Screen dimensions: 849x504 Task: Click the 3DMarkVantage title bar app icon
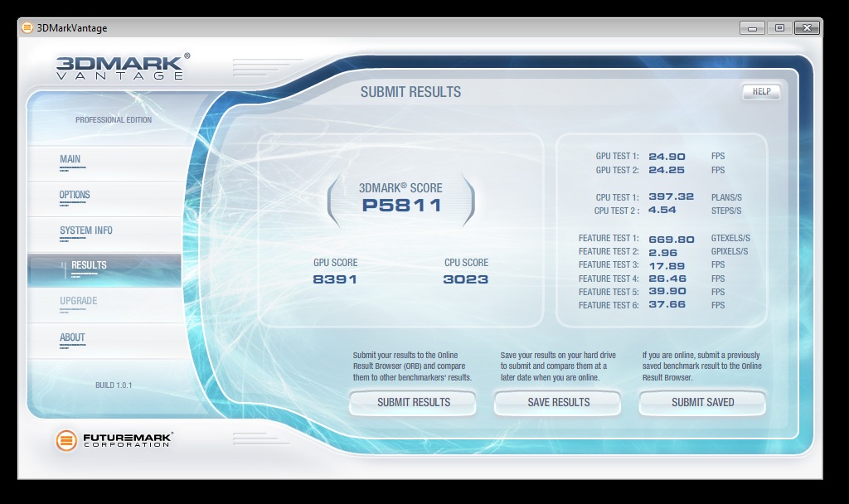[x=27, y=27]
